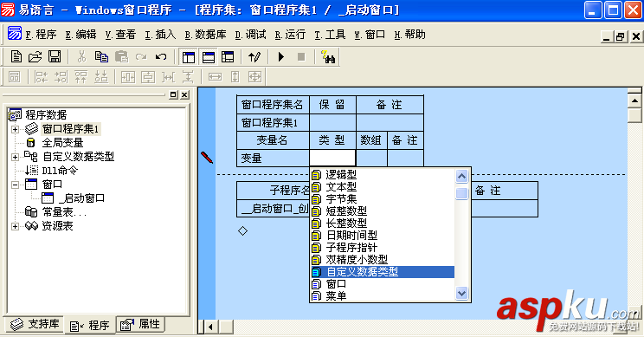
Task: Toggle the third window layout view button
Action: (x=228, y=57)
